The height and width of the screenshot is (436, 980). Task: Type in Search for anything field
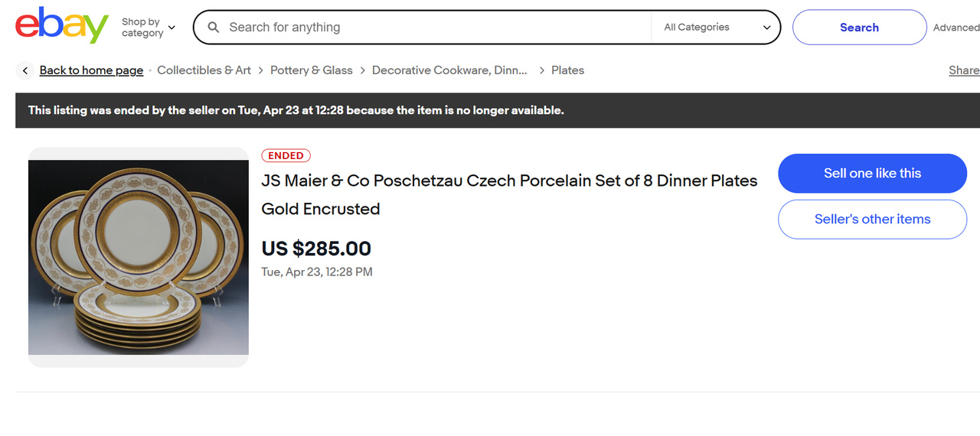[436, 28]
